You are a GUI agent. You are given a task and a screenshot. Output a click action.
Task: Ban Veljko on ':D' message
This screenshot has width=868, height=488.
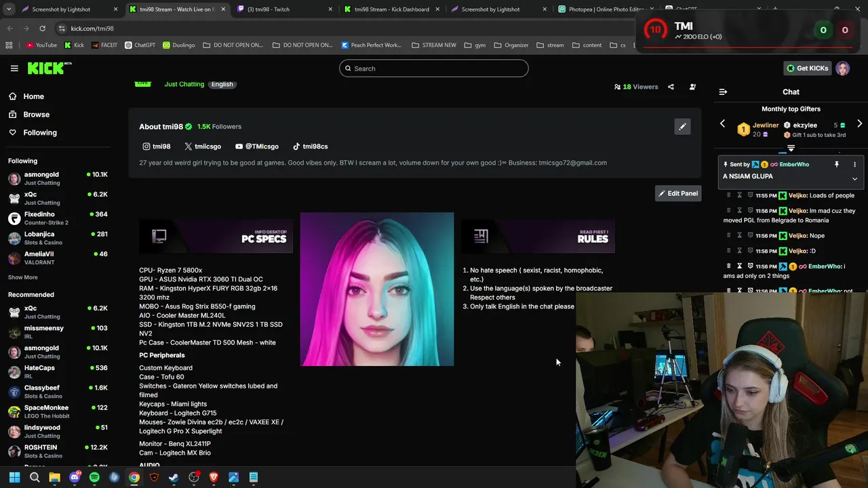[x=750, y=251]
